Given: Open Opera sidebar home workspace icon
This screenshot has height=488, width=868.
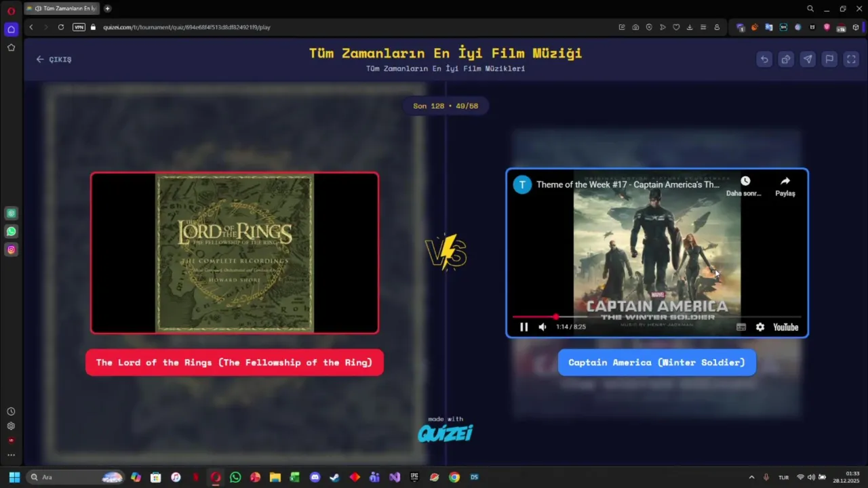Looking at the screenshot, I should 11,29.
